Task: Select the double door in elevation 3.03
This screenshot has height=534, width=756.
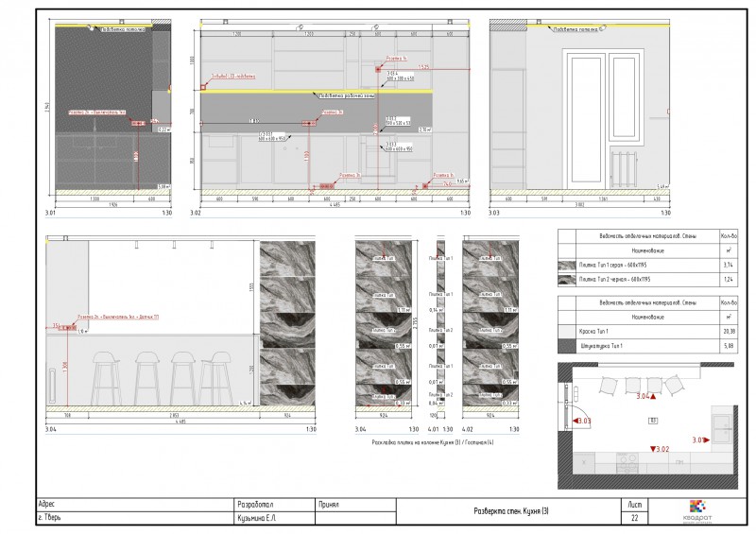Action: click(605, 118)
